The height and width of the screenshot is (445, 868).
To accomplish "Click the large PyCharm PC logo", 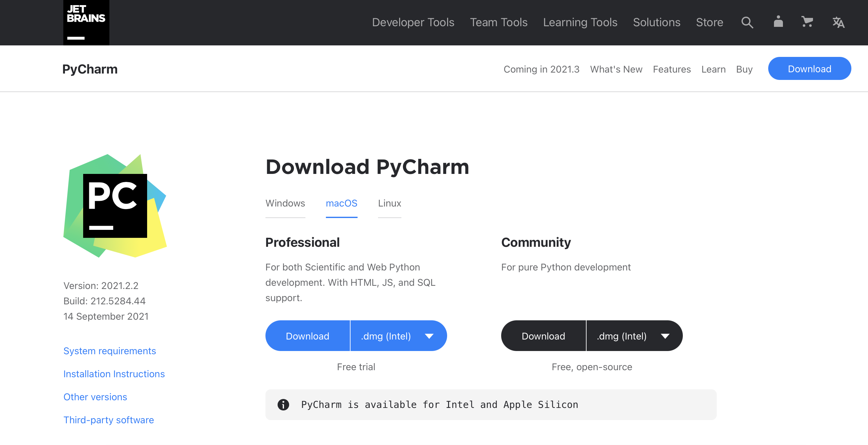I will coord(115,206).
